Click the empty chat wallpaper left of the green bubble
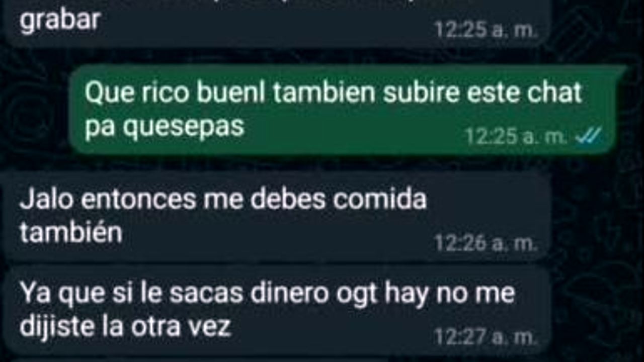644x362 pixels. (33, 110)
